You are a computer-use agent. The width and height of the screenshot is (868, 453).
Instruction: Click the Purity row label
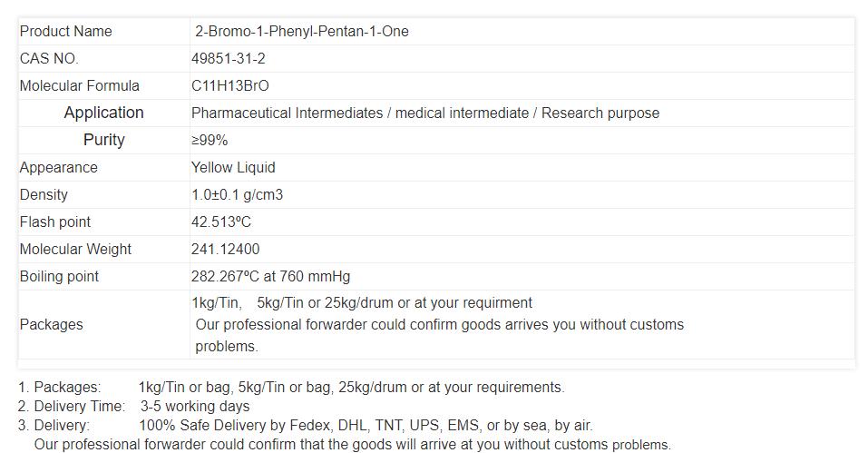[103, 140]
